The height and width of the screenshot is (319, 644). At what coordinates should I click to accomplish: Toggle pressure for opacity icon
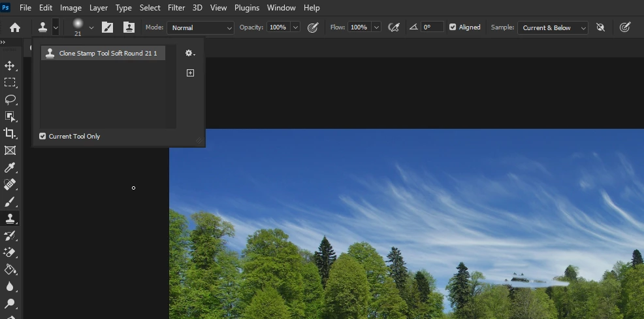313,27
